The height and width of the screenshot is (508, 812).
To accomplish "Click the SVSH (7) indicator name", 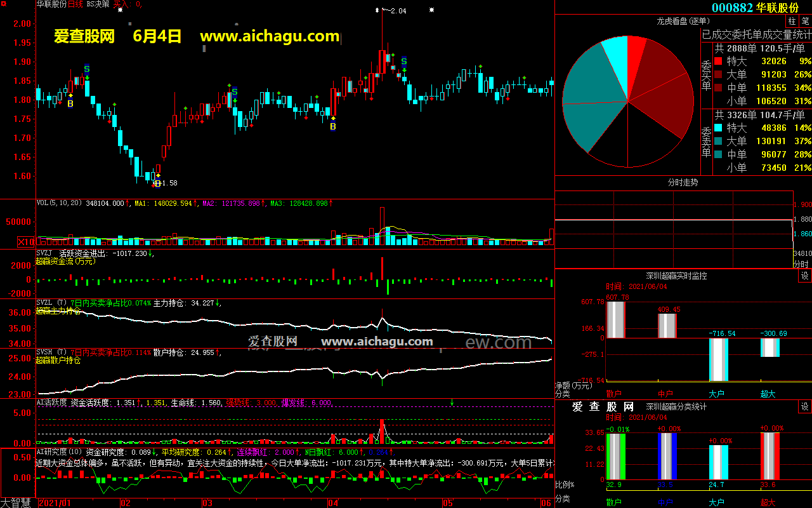I will (x=51, y=352).
